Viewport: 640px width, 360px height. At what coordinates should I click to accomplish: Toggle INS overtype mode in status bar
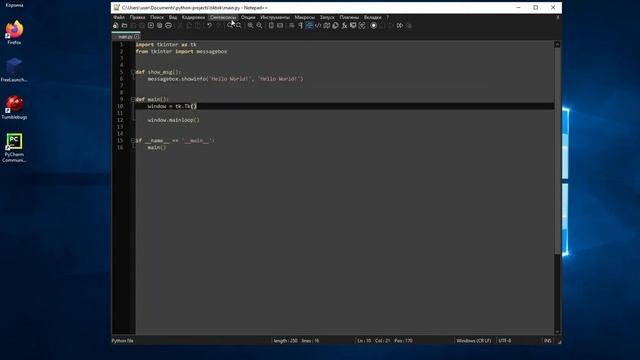point(547,340)
